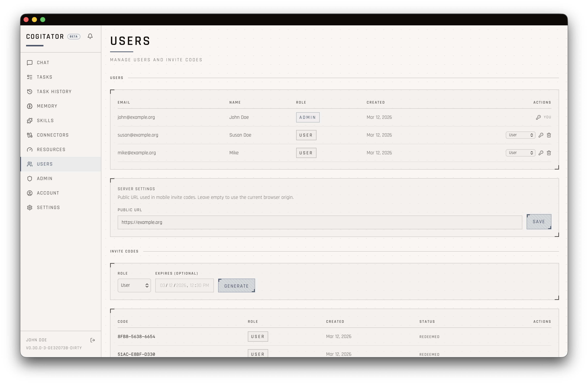Open Tasks page from sidebar
The height and width of the screenshot is (384, 588).
pyautogui.click(x=60, y=77)
